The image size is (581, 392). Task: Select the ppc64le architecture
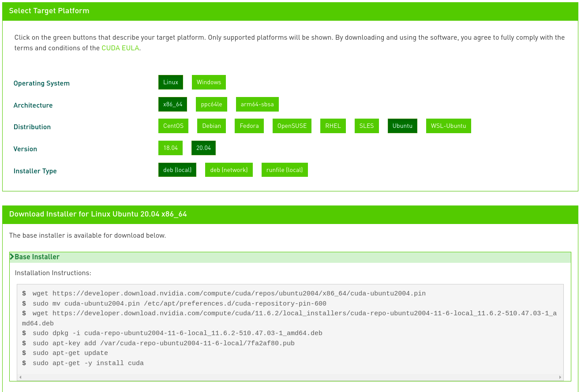pos(211,104)
